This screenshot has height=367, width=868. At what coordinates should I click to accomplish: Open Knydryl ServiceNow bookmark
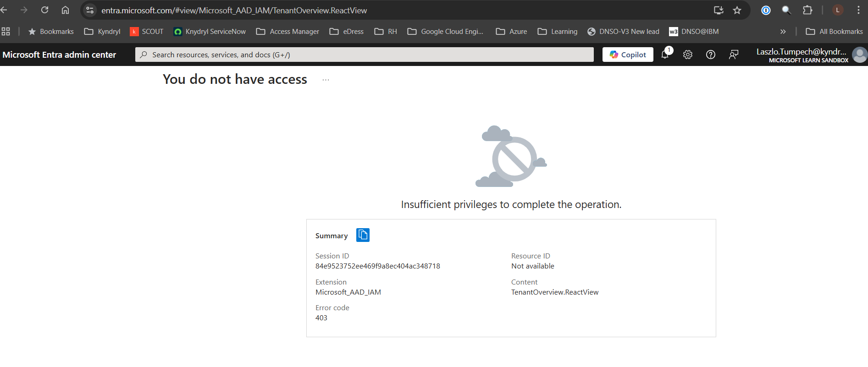(x=210, y=31)
